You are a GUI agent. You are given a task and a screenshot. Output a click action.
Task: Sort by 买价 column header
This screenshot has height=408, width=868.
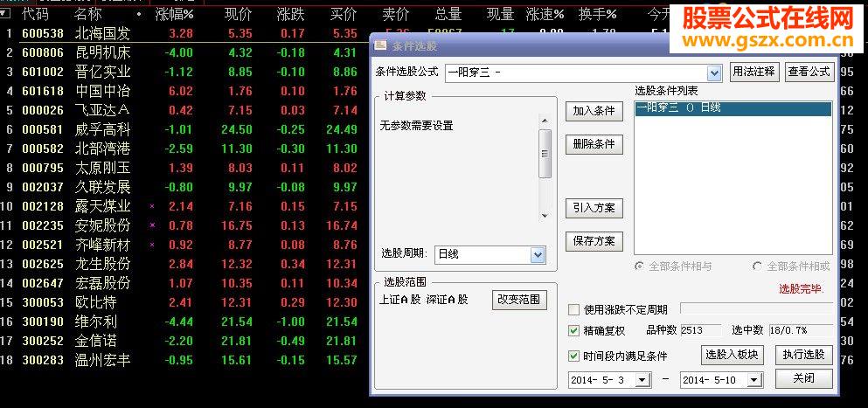click(344, 14)
